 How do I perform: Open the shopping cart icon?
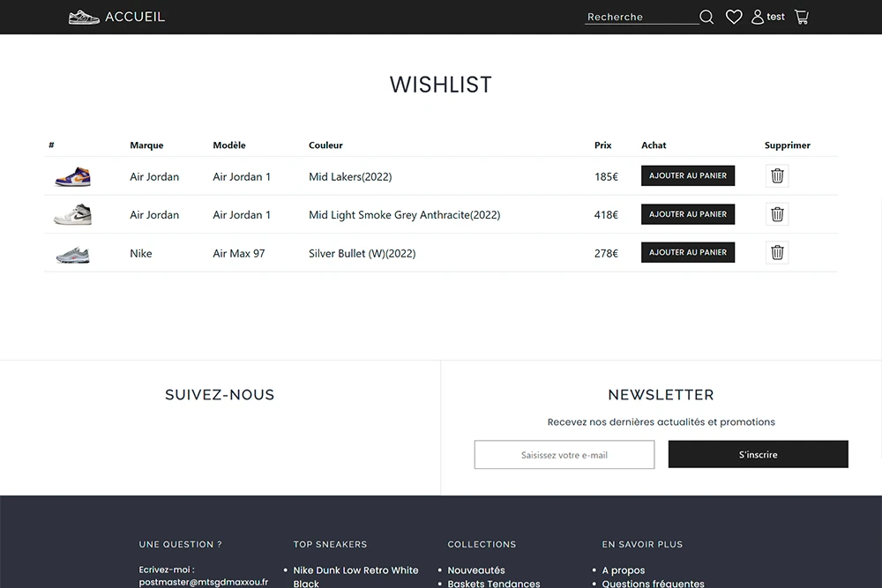[802, 17]
